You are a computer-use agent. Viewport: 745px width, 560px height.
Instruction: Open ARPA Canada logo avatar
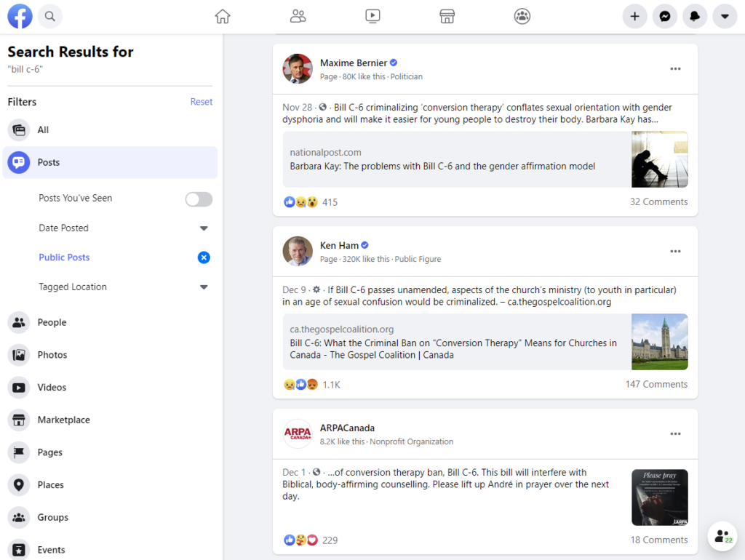click(x=298, y=433)
